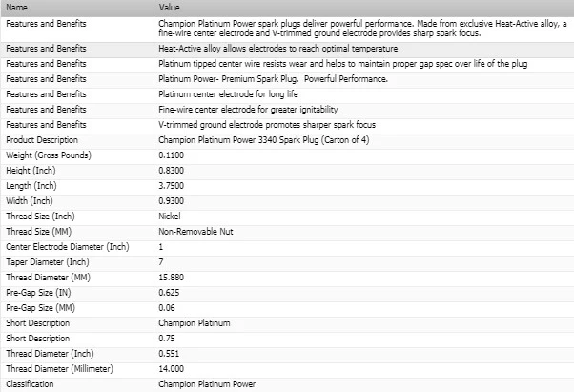This screenshot has width=574, height=392.
Task: Select the Classification row
Action: pyautogui.click(x=287, y=384)
